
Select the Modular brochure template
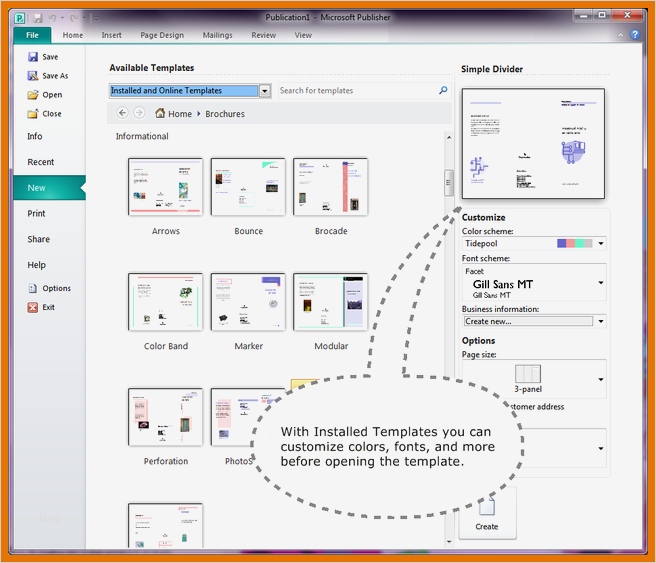331,302
